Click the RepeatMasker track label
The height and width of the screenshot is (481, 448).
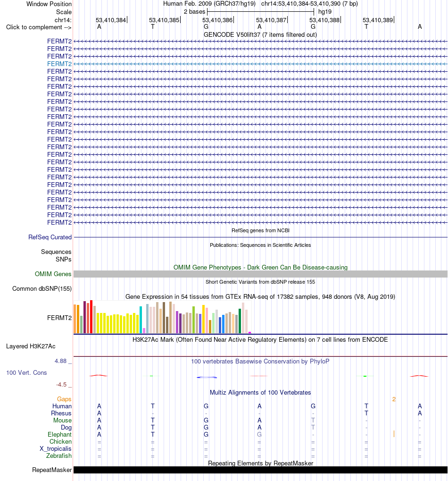pyautogui.click(x=52, y=470)
